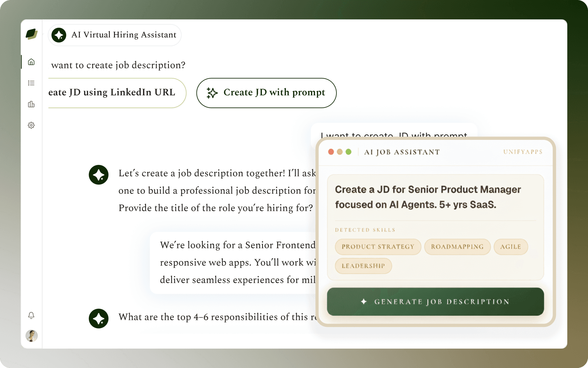Select Create JD with prompt button
The image size is (588, 368).
pyautogui.click(x=266, y=93)
